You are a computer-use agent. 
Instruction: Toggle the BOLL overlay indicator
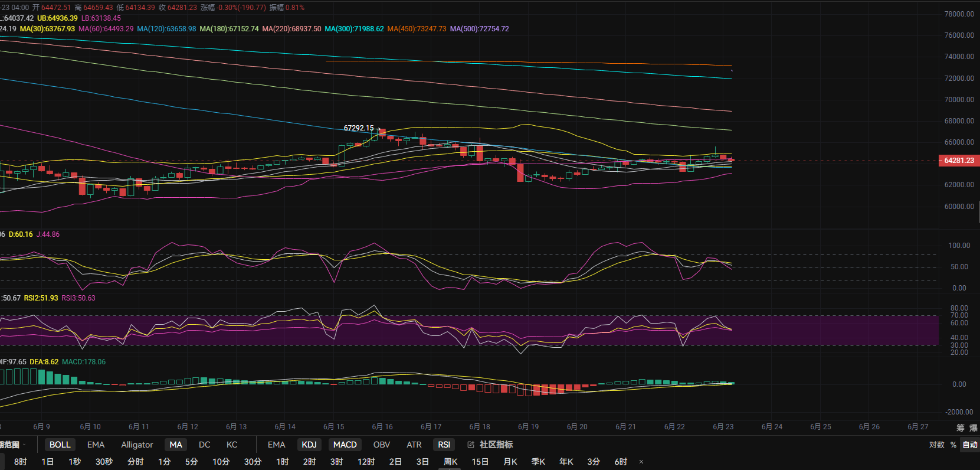60,445
